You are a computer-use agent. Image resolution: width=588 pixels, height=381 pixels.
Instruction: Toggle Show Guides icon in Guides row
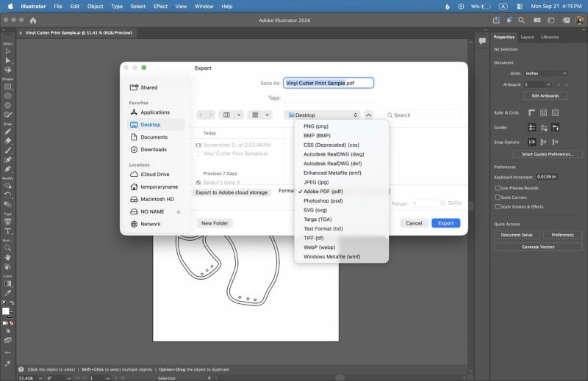(531, 128)
